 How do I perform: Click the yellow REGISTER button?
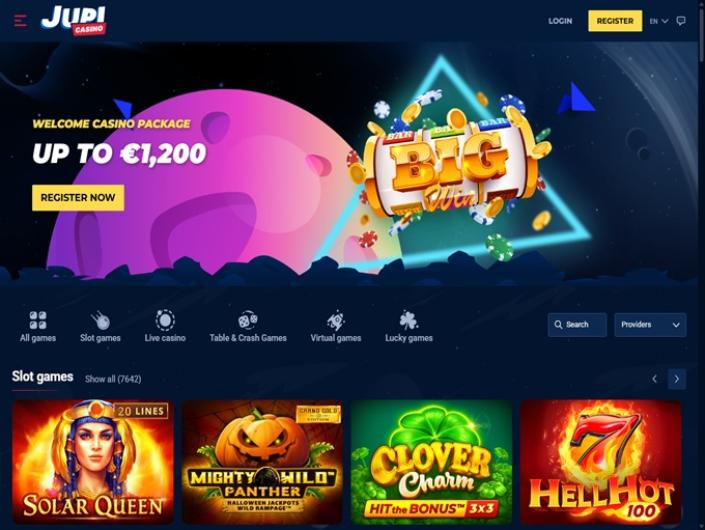(x=615, y=21)
